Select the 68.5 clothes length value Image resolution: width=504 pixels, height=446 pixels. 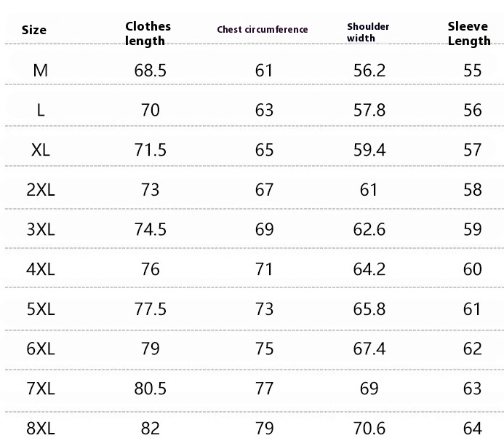(150, 71)
